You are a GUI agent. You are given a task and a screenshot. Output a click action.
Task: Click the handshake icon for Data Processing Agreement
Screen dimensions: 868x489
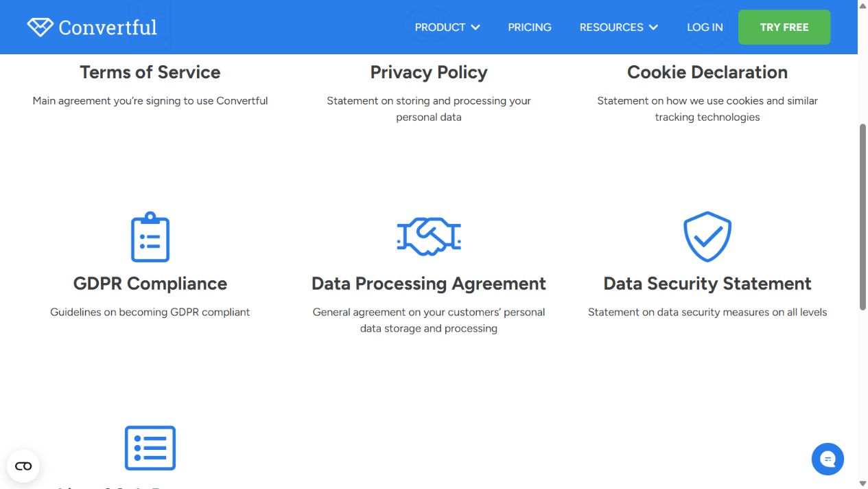(x=429, y=237)
